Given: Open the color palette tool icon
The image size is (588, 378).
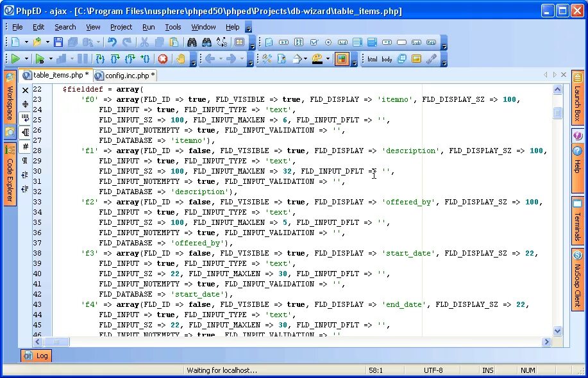Looking at the screenshot, I should click(317, 59).
